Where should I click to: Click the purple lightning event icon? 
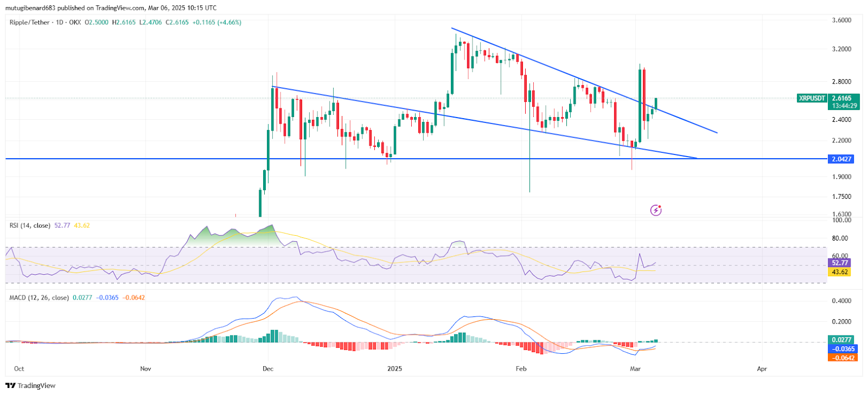point(656,210)
